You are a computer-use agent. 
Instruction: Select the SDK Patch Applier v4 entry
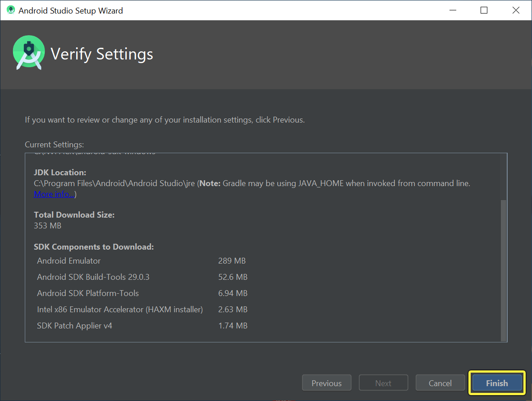74,325
